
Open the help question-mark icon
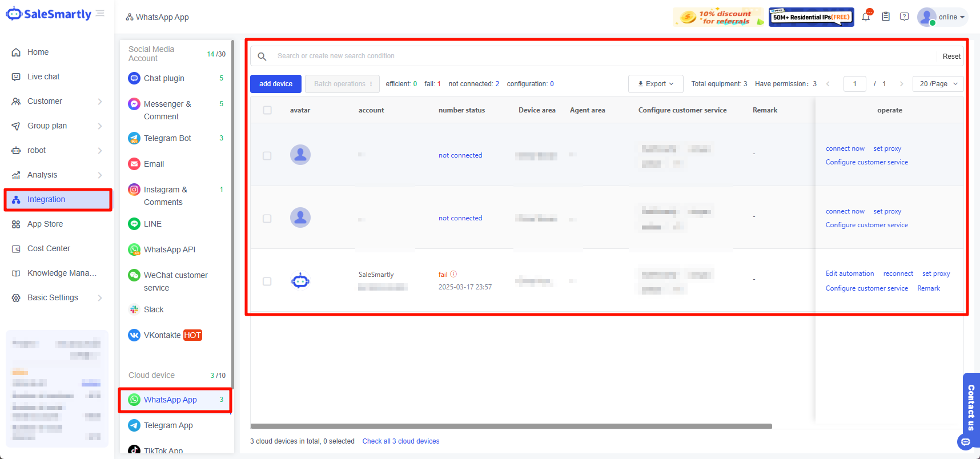[x=904, y=17]
